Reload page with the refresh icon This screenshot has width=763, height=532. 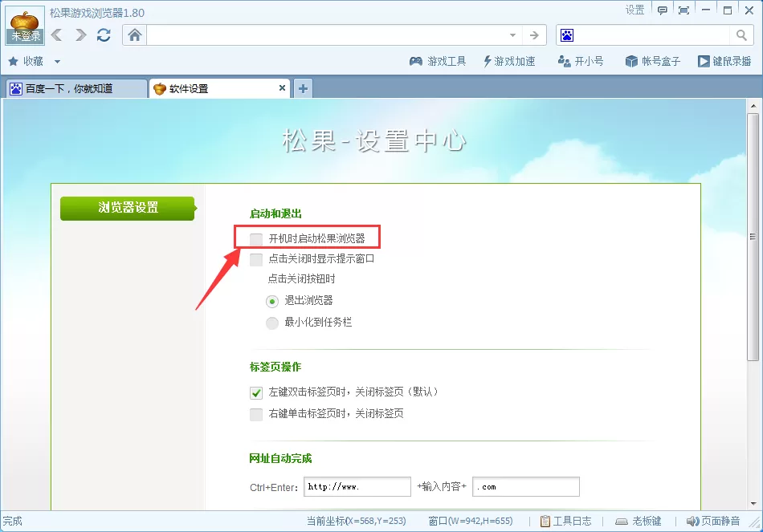point(104,35)
